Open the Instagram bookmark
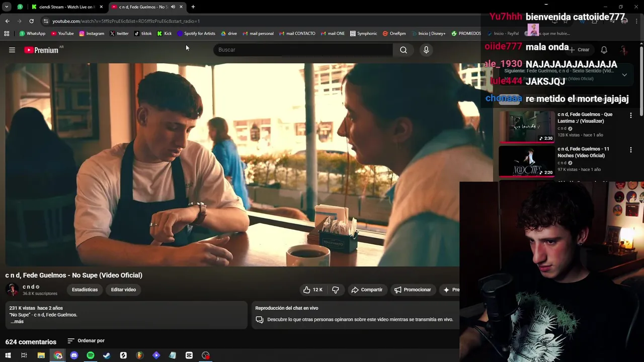The height and width of the screenshot is (362, 644). (x=92, y=34)
